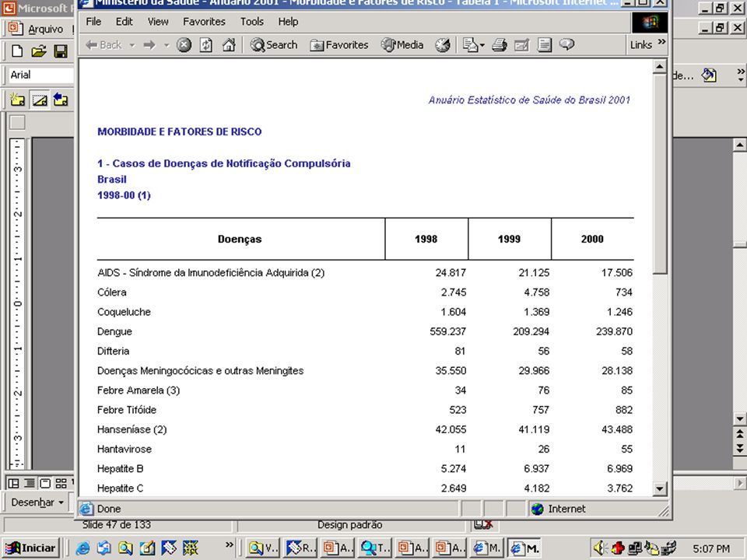The image size is (747, 560).
Task: Click 'MORBIDADE E FATORES DE RISCO' heading
Action: click(179, 132)
